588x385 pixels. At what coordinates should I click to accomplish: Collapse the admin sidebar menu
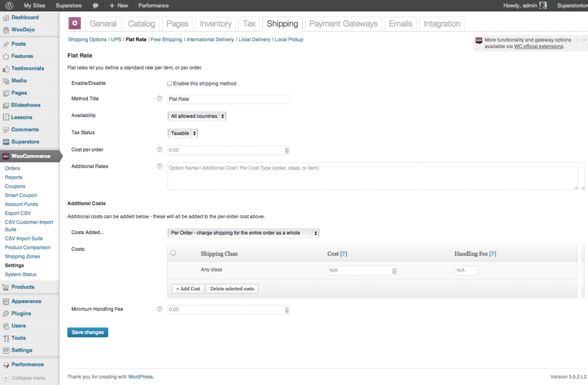click(x=25, y=378)
